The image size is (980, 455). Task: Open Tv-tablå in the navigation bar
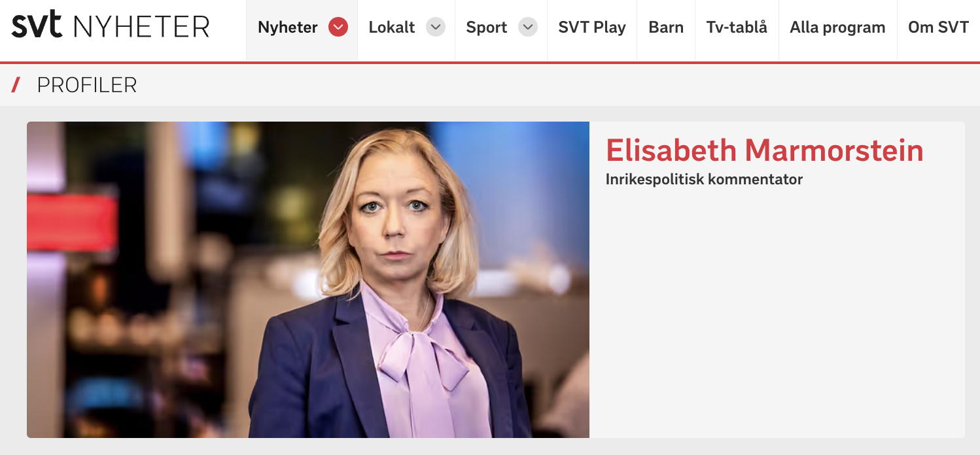(737, 27)
